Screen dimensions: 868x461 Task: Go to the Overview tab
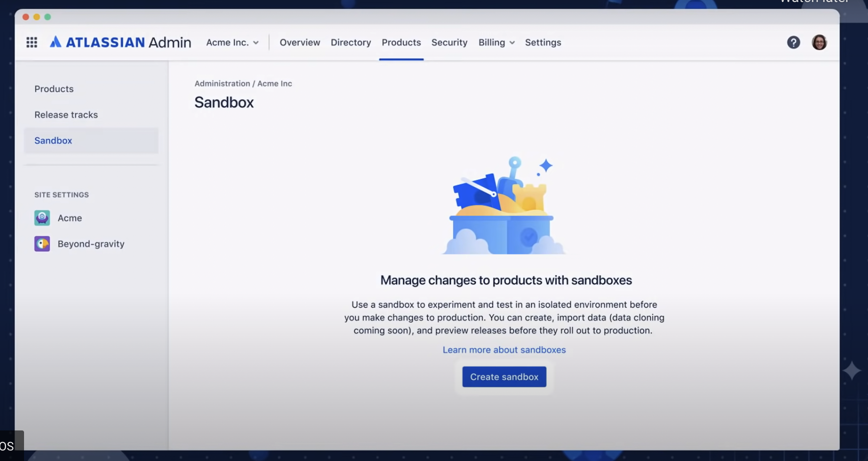[300, 43]
